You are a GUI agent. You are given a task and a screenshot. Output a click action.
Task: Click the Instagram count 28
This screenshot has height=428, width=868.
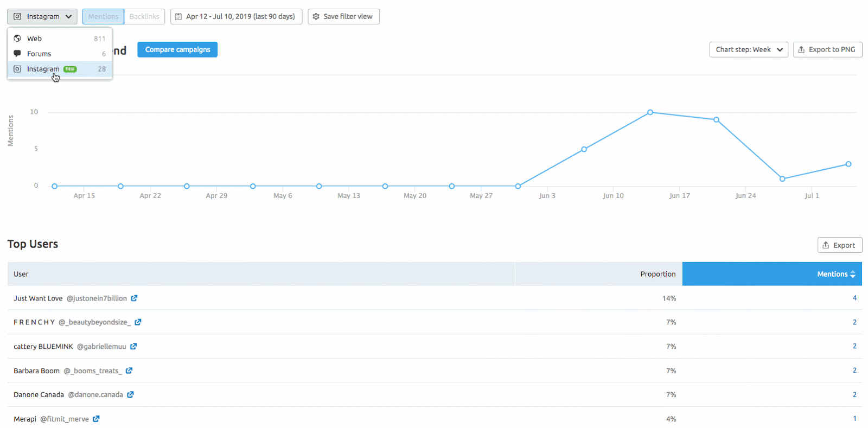101,69
